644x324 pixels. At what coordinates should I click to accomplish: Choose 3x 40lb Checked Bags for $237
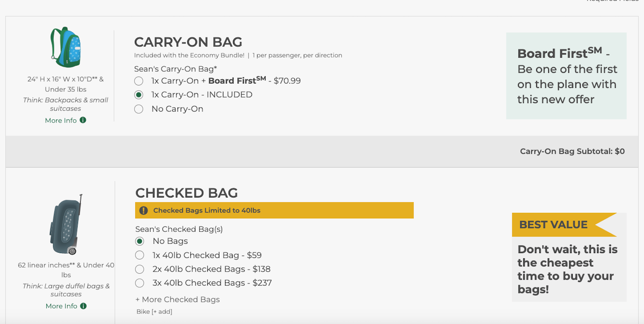point(140,283)
